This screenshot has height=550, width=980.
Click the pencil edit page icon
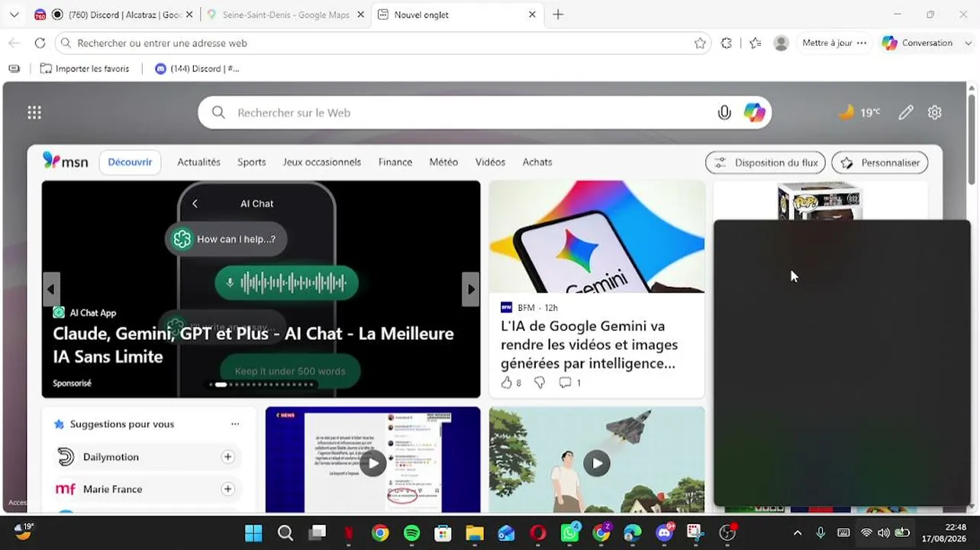tap(906, 113)
